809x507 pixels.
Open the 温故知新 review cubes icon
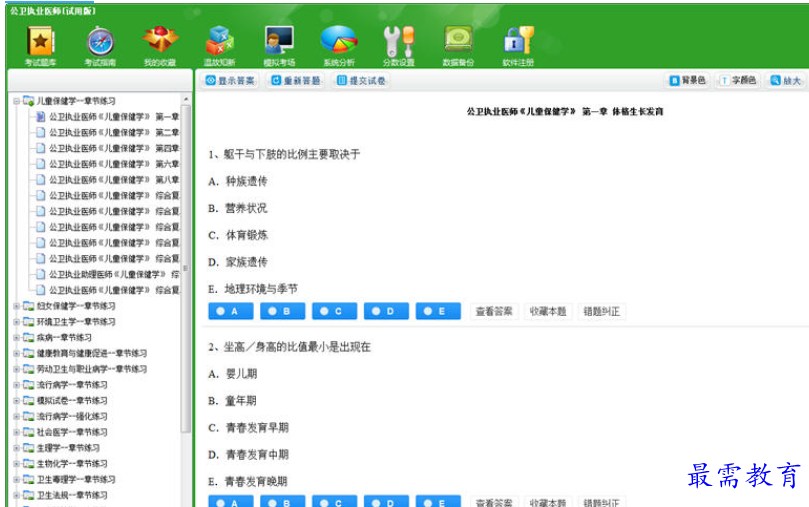pos(220,46)
